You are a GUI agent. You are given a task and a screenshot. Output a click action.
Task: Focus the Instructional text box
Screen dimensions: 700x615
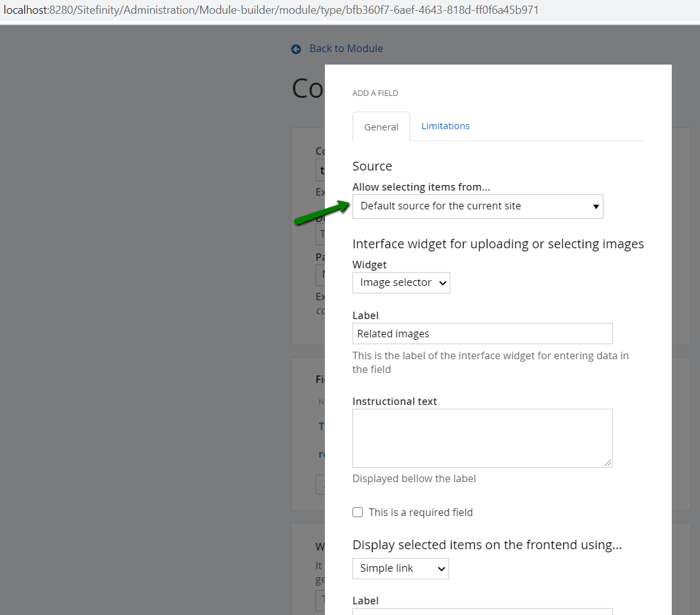point(482,438)
